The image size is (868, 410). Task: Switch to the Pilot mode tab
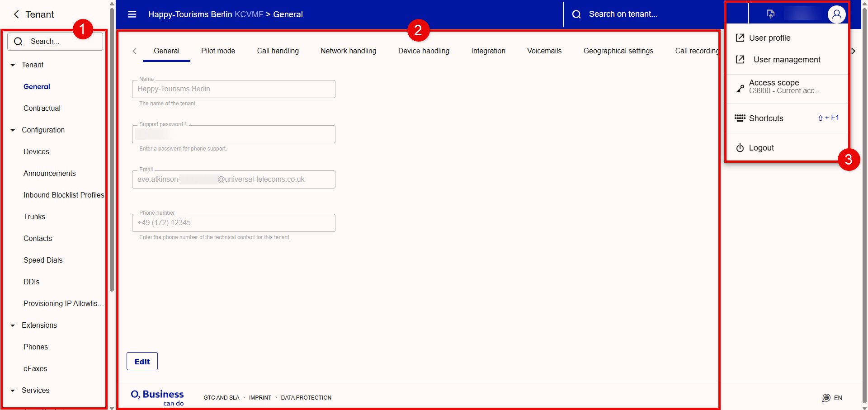(218, 51)
